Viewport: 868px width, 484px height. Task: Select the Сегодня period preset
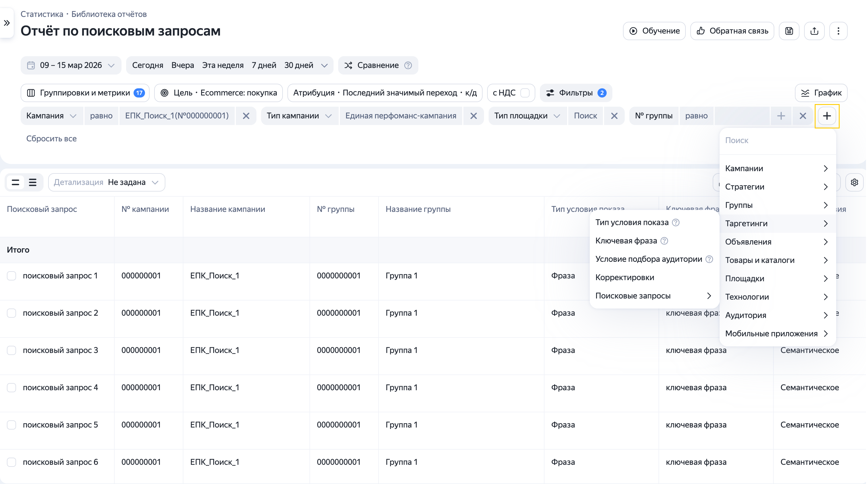pos(148,65)
